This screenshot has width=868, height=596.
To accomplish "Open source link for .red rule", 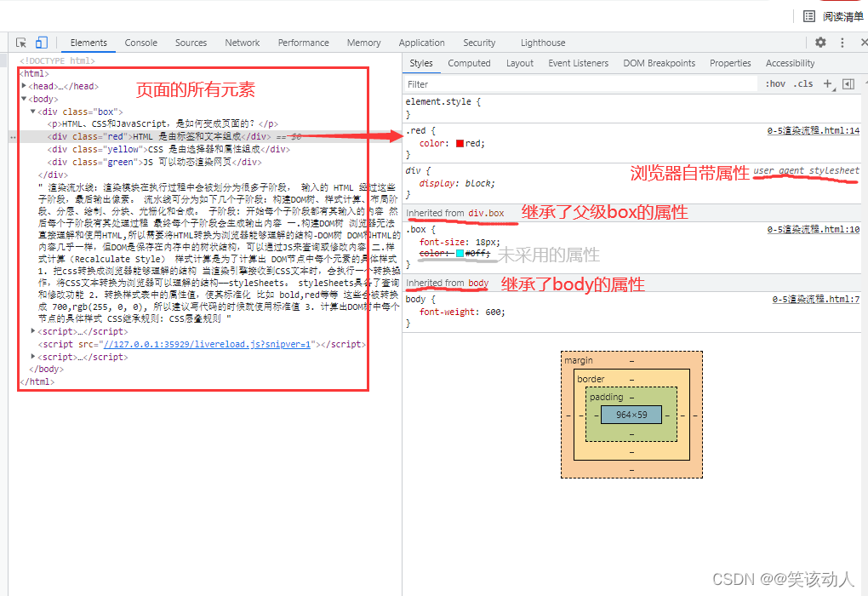I will 814,131.
